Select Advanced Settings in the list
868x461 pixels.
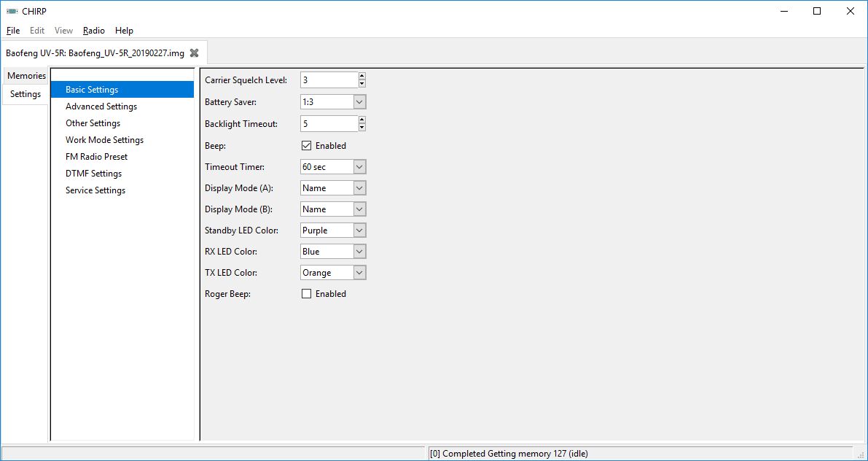101,106
